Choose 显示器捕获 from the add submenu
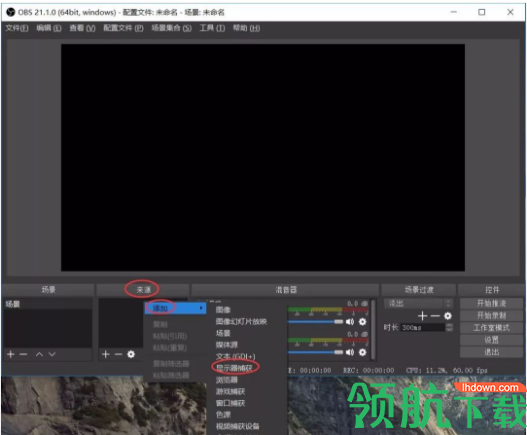Screen dimensions: 527x435 point(234,368)
